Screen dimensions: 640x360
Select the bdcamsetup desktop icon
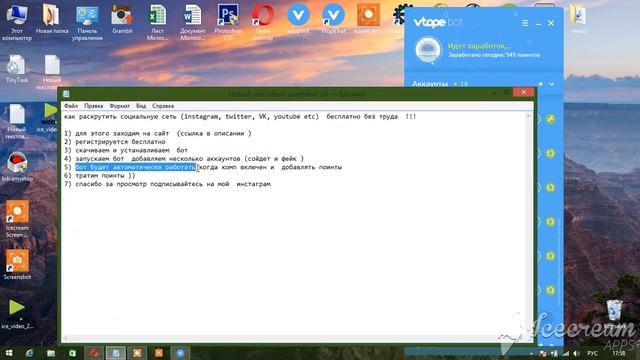(x=17, y=167)
